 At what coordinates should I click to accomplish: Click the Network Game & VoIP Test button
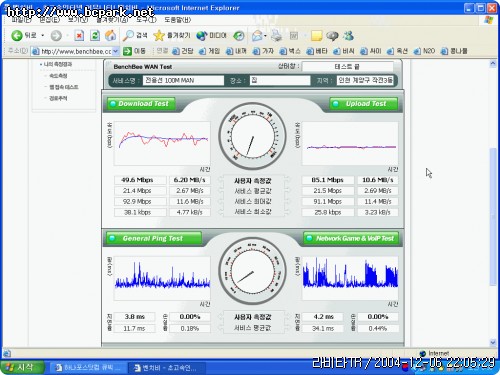351,238
